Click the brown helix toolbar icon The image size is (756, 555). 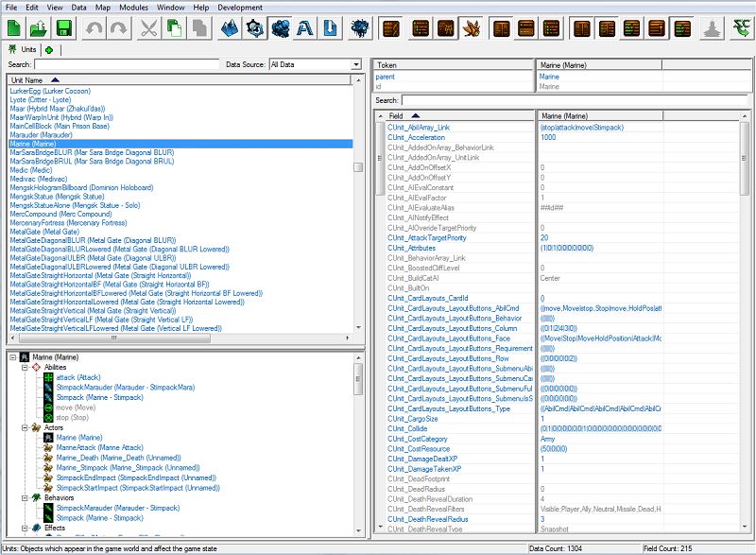[391, 28]
